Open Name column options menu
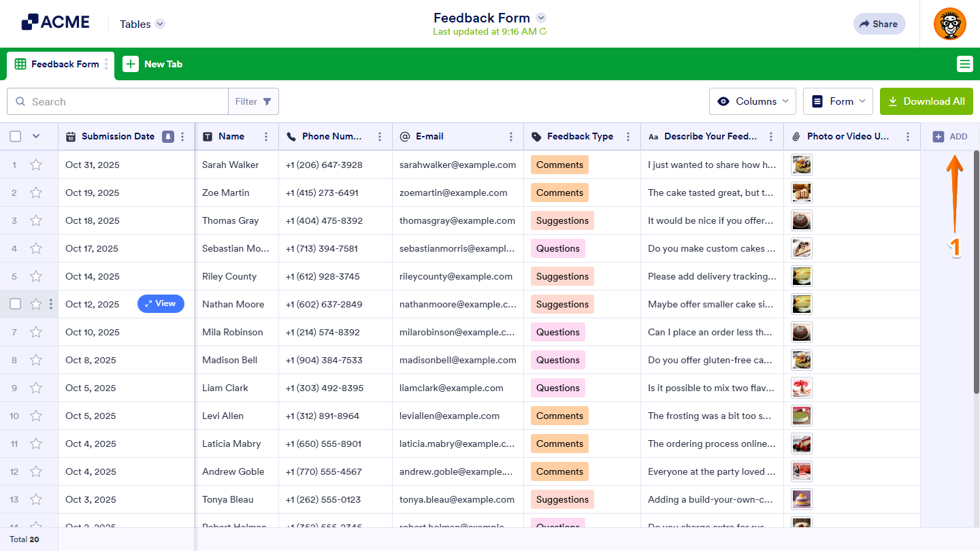The image size is (980, 551). [x=266, y=137]
